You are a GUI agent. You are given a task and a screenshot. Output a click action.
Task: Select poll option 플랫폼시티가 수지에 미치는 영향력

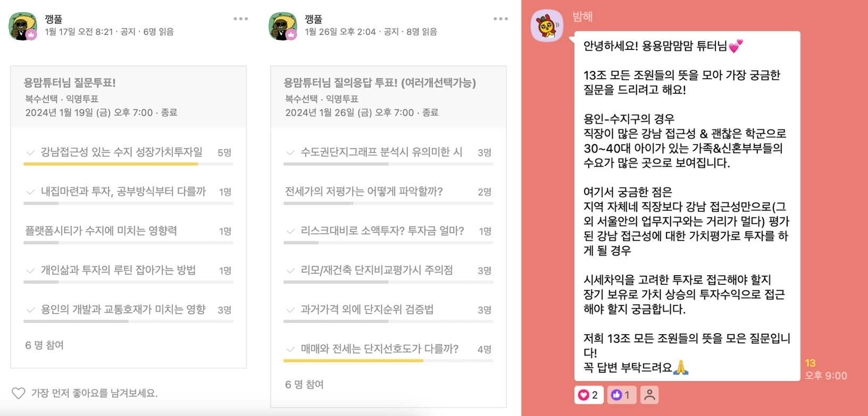pyautogui.click(x=128, y=231)
